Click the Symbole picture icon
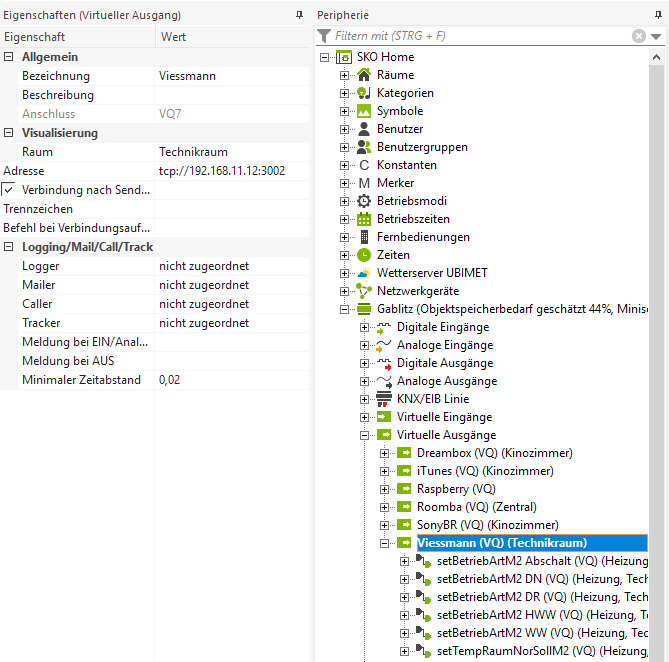669x662 pixels. tap(364, 111)
